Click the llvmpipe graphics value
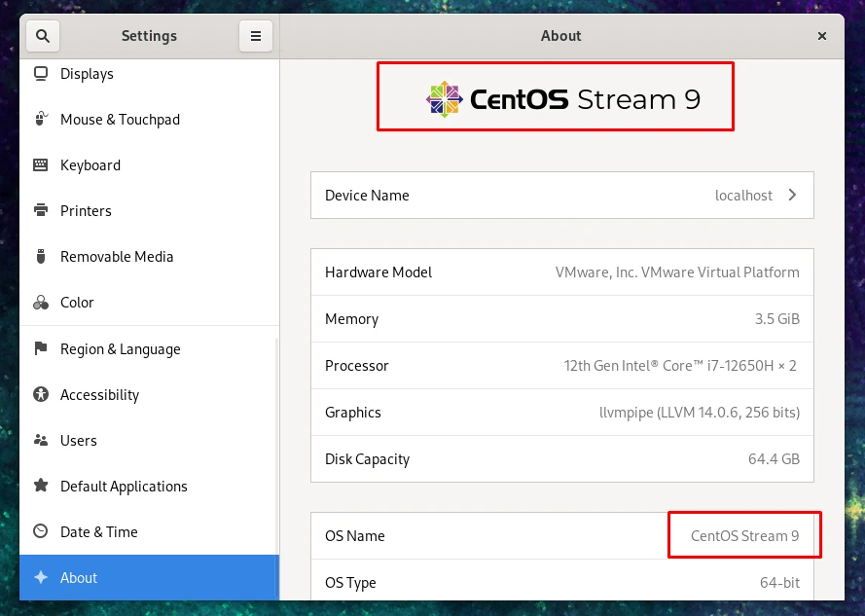 tap(700, 413)
